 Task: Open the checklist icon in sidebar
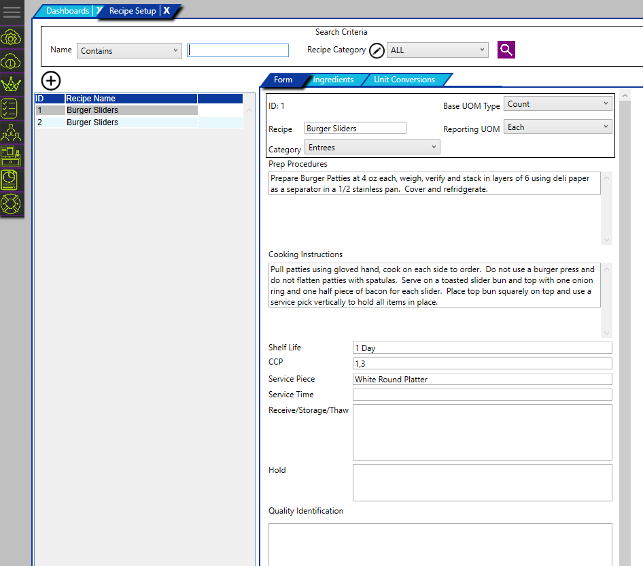coord(12,107)
